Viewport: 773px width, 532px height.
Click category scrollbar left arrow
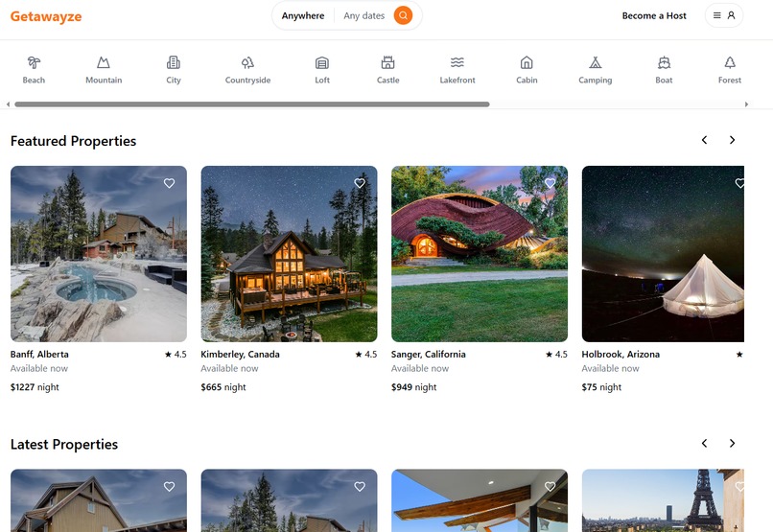coord(8,104)
